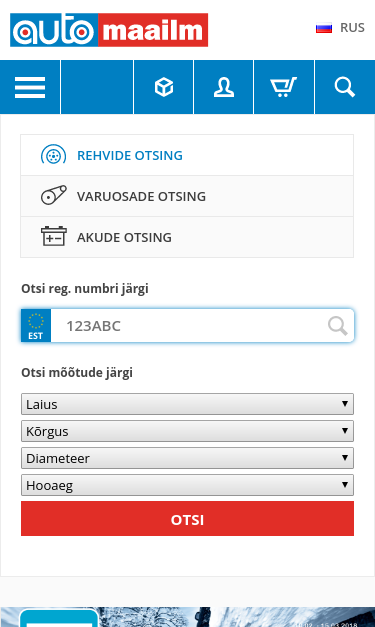375x627 pixels.
Task: Click the Automaailm logo
Action: tap(109, 30)
